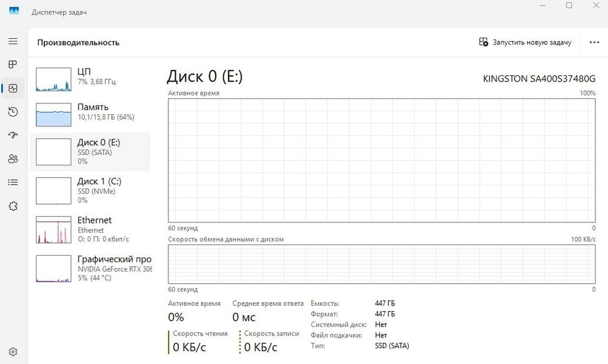The image size is (608, 364).
Task: Click the Формат 447 ГБ value
Action: (x=385, y=314)
